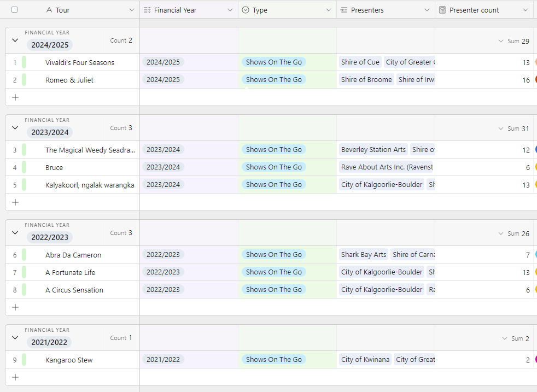Select The Magical Weedy Seadra... tour cell

point(90,150)
